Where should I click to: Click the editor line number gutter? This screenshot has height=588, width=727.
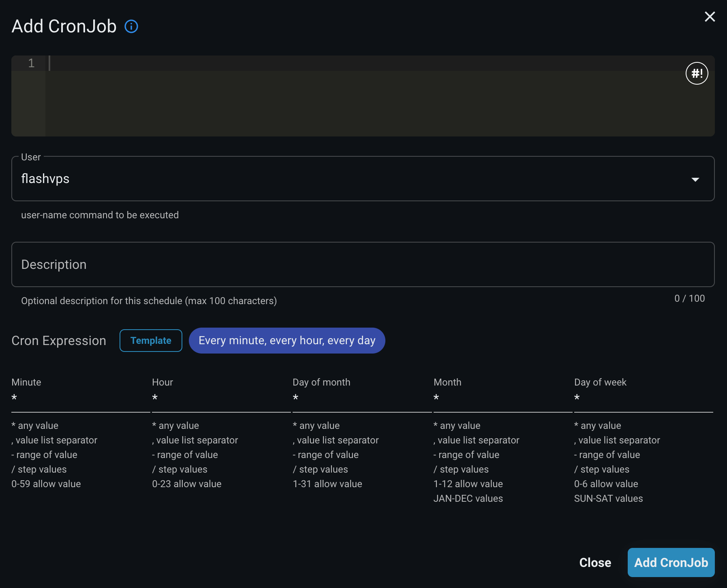(x=31, y=63)
